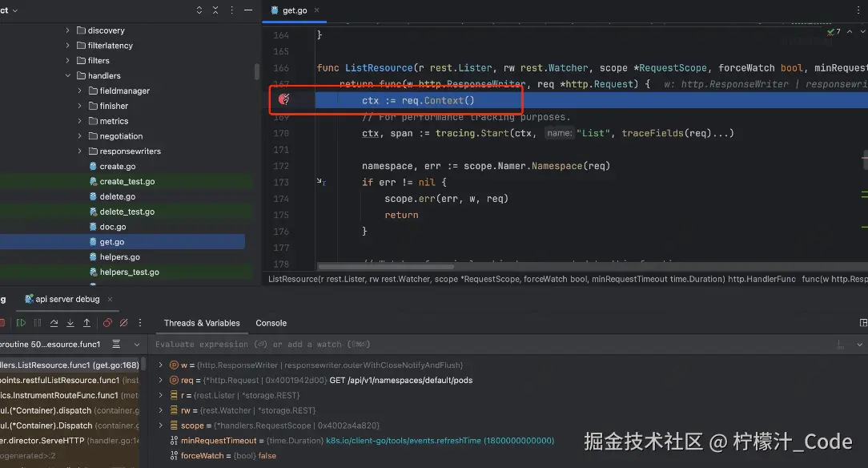Viewport: 868px width, 468px height.
Task: Open delete_test.go in project tree
Action: click(x=127, y=212)
